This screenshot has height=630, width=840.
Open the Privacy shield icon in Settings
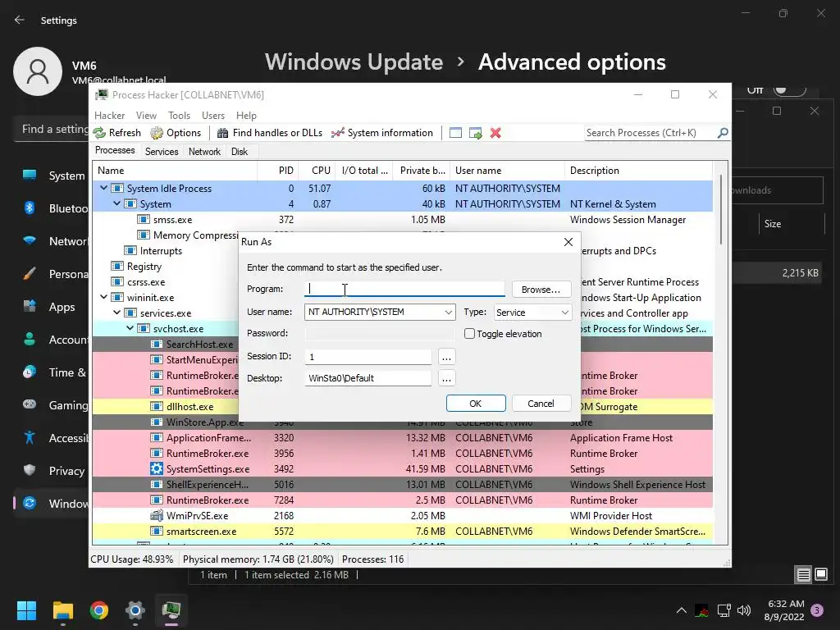click(x=30, y=470)
